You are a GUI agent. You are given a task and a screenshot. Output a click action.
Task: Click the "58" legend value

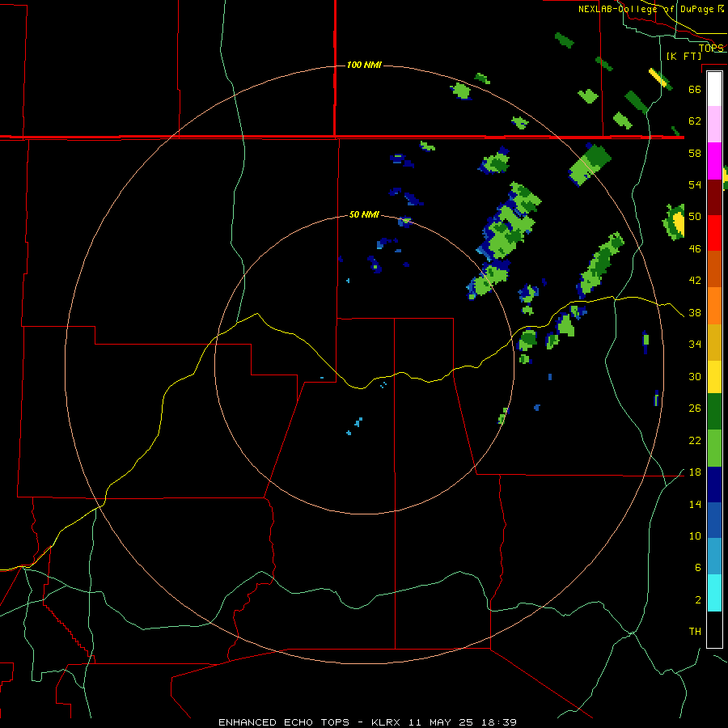click(x=695, y=153)
